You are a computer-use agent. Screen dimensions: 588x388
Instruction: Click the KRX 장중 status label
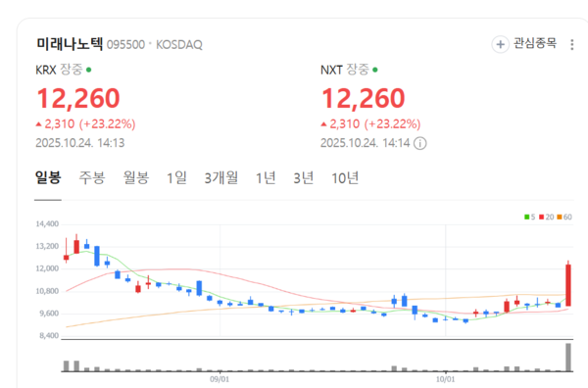pyautogui.click(x=72, y=70)
